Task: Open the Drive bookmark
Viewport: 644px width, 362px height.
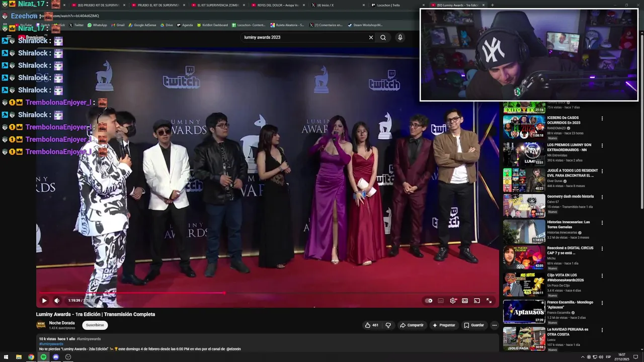Action: pyautogui.click(x=166, y=25)
